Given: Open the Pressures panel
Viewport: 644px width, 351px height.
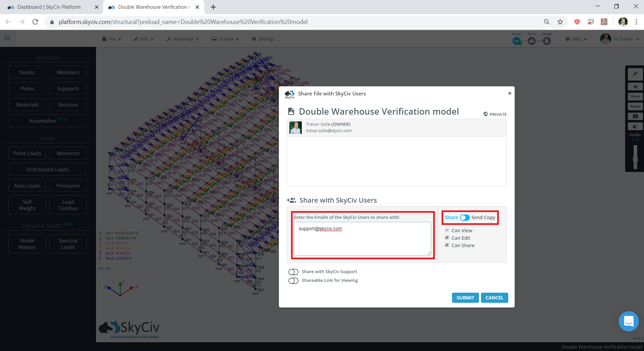Looking at the screenshot, I should [x=68, y=185].
